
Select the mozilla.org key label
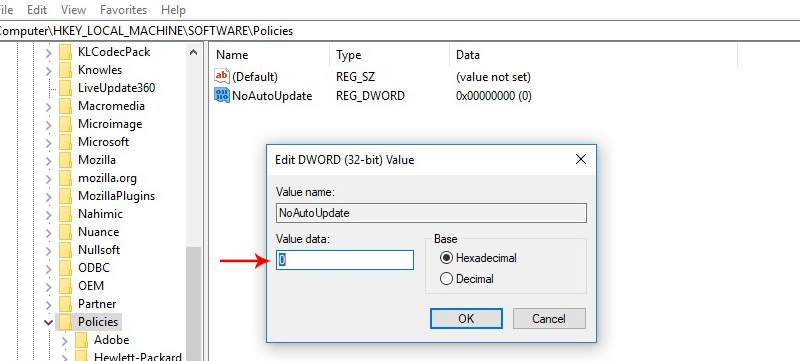[x=107, y=178]
